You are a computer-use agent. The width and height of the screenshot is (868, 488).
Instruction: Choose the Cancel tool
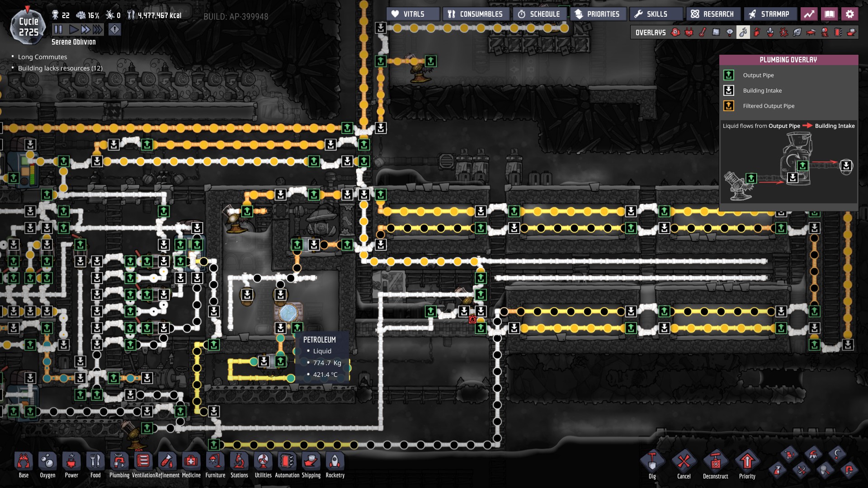pyautogui.click(x=684, y=462)
